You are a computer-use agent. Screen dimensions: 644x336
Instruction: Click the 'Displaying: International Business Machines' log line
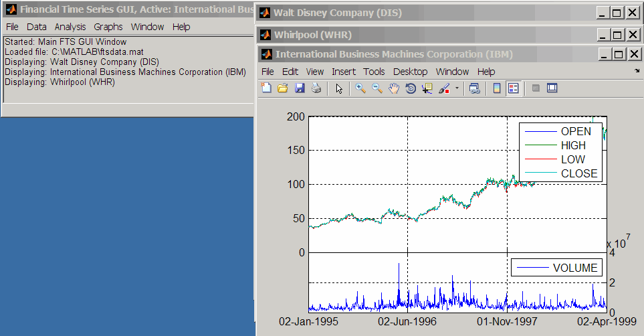point(125,72)
